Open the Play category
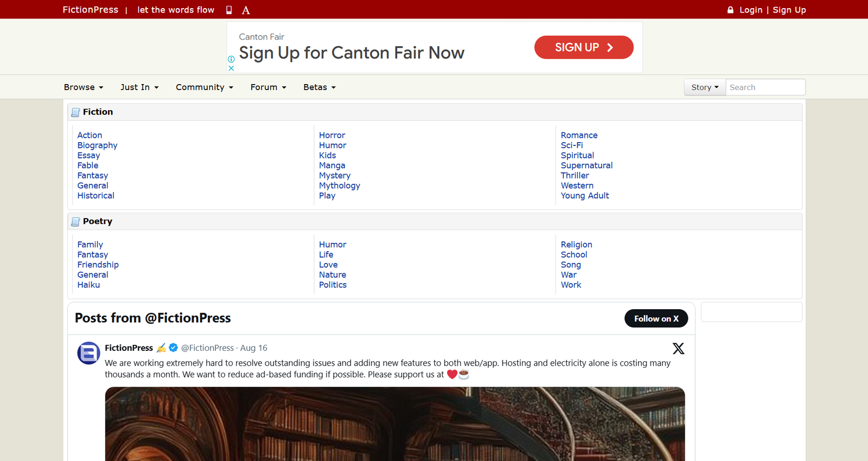This screenshot has width=868, height=461. (x=327, y=196)
